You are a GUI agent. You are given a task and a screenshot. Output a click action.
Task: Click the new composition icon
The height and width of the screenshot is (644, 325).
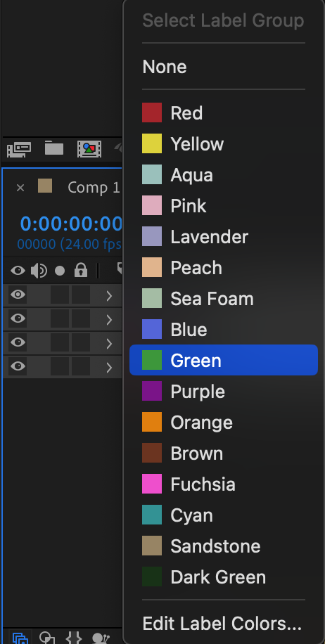(x=89, y=149)
